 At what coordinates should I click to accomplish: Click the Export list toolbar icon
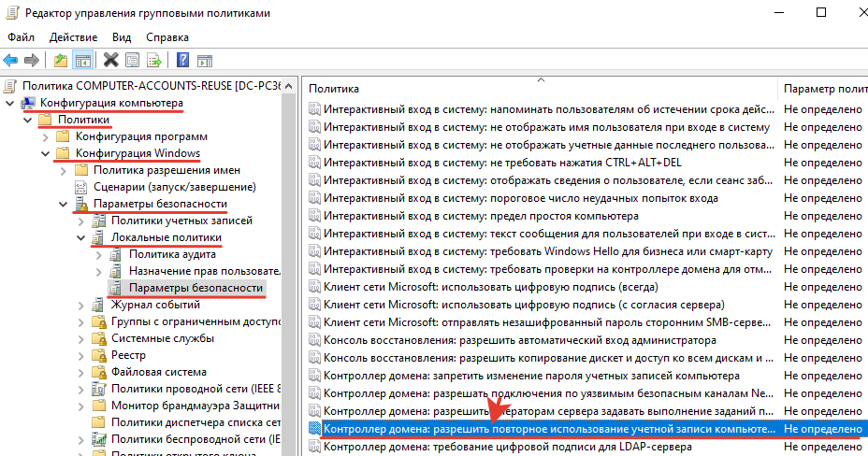click(x=154, y=61)
